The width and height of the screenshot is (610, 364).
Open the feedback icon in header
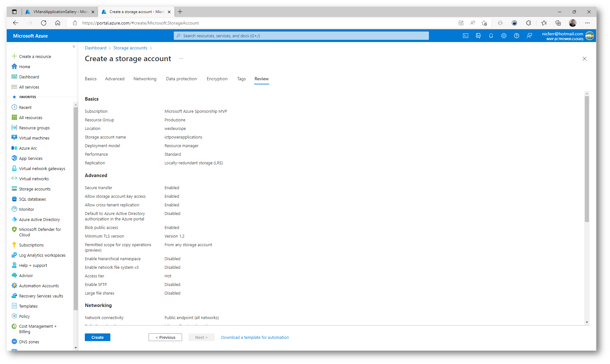(529, 36)
